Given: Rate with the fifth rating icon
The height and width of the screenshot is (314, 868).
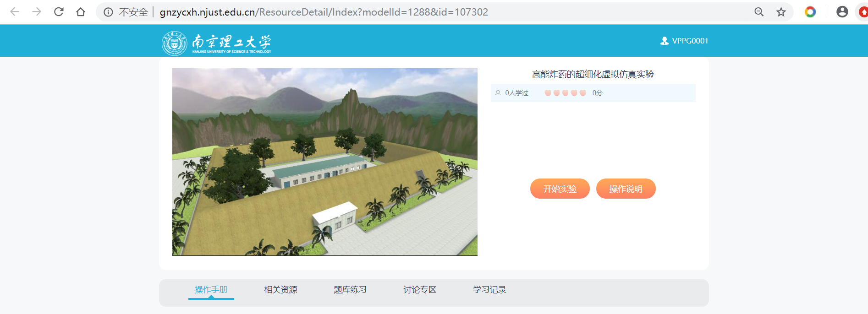Looking at the screenshot, I should coord(582,93).
